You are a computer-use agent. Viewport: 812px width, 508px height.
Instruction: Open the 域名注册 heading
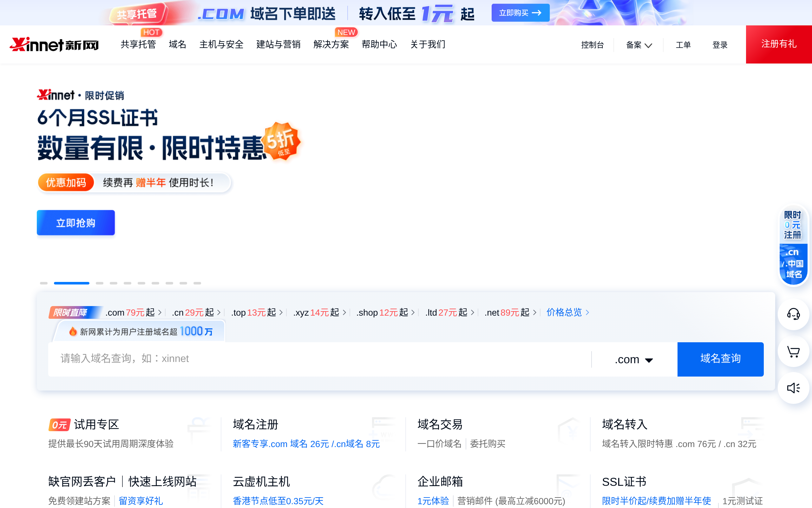256,425
